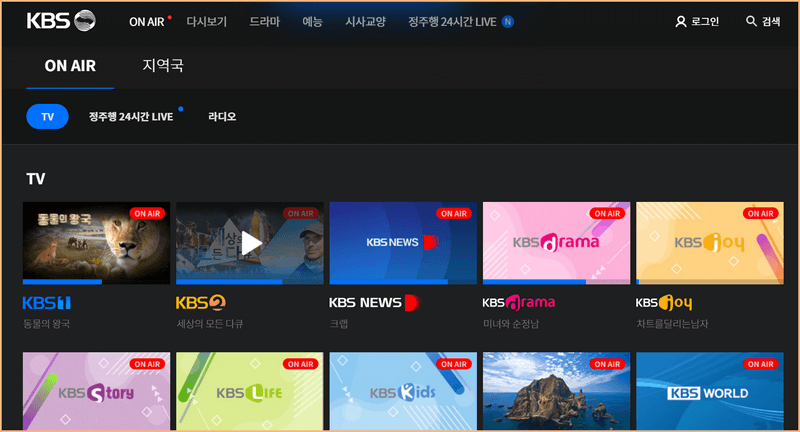Screen dimensions: 800x432
Task: Click ON AIR badge on KBS Life thumbnail
Action: point(301,364)
